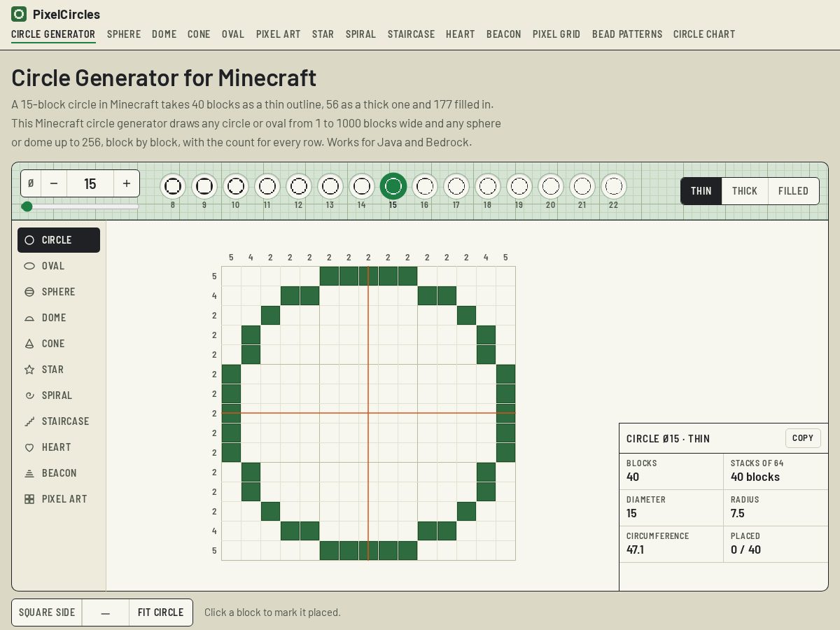Switch outline style to Filled
840x630 pixels.
[793, 191]
